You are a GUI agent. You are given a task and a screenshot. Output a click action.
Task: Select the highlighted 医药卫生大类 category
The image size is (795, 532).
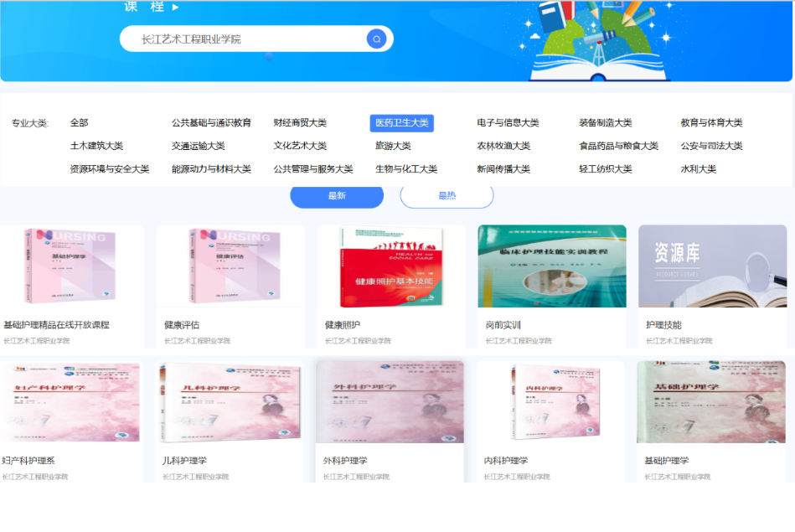(401, 123)
